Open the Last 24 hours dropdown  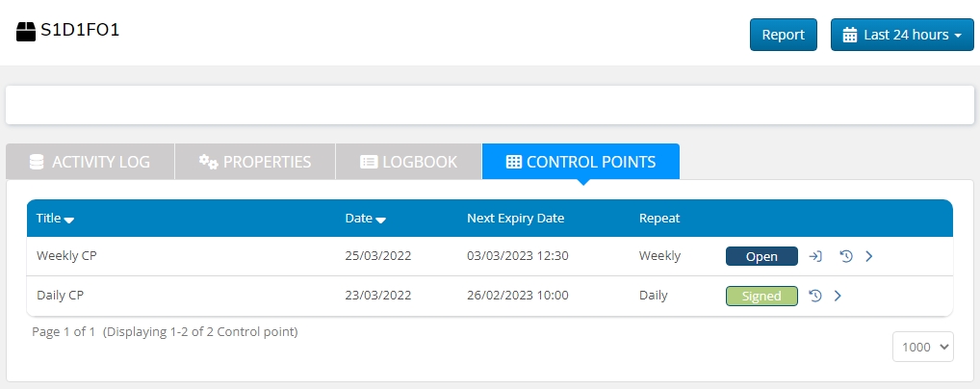pos(902,35)
